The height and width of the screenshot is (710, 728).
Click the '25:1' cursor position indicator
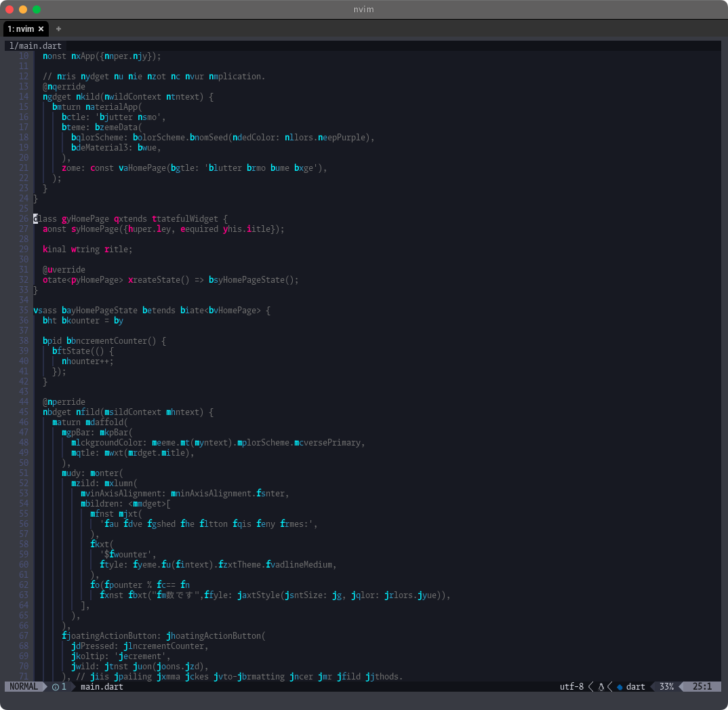[x=702, y=686]
